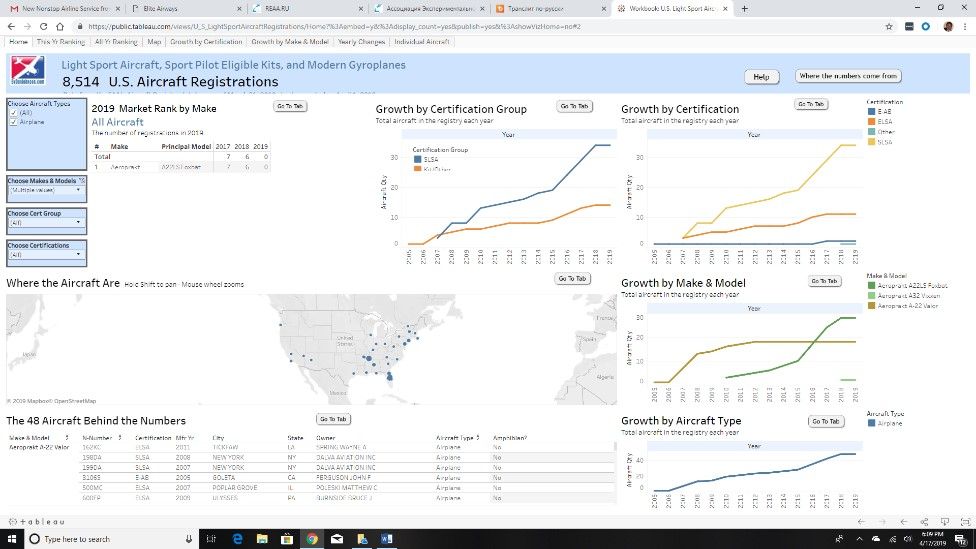Switch to the Yearly Changes tab
The image size is (976, 549).
(x=361, y=43)
